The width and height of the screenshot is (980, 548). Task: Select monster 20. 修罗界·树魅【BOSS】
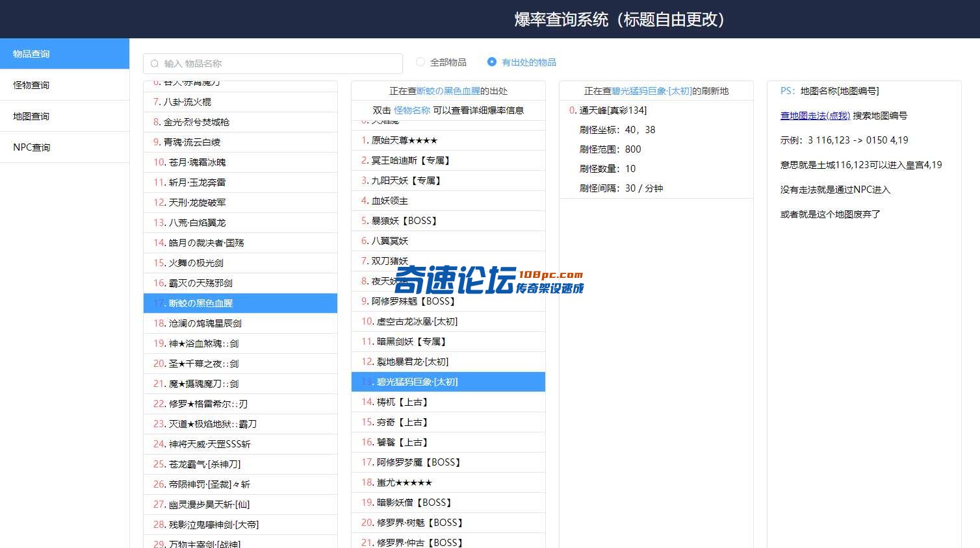[x=448, y=523]
